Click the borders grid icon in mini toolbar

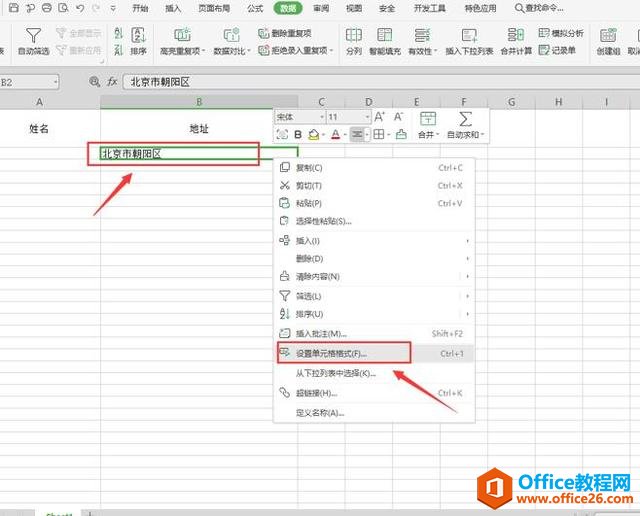pyautogui.click(x=379, y=134)
